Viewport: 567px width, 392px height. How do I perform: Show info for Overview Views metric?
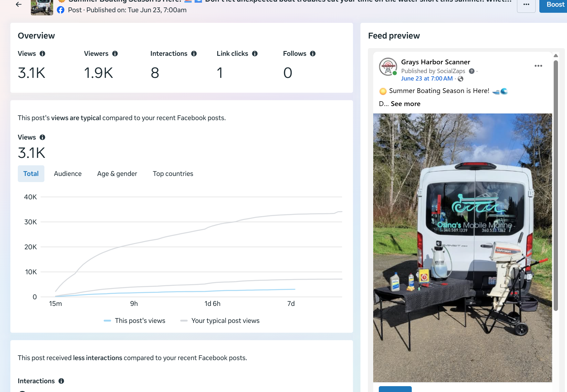point(42,53)
